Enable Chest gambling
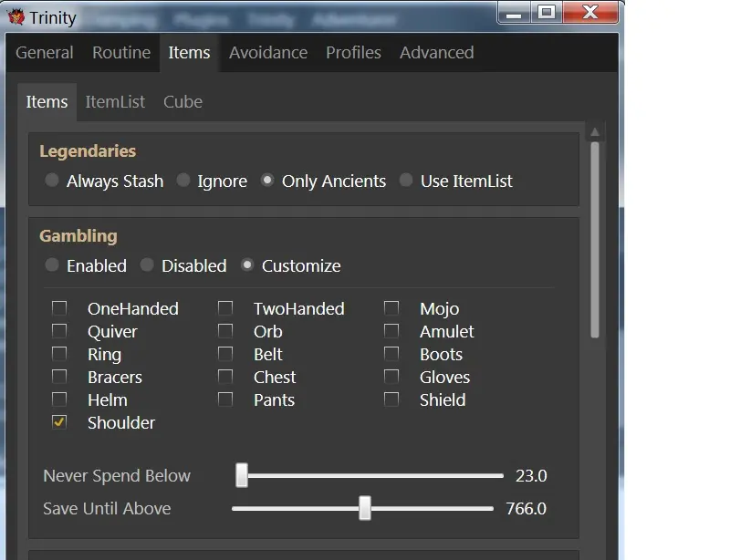730x560 pixels. (x=225, y=376)
